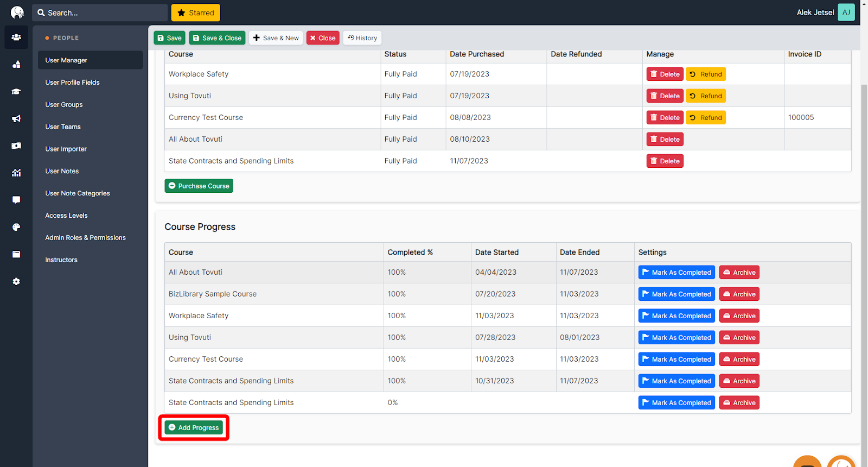Open the chart reports icon

[x=16, y=173]
